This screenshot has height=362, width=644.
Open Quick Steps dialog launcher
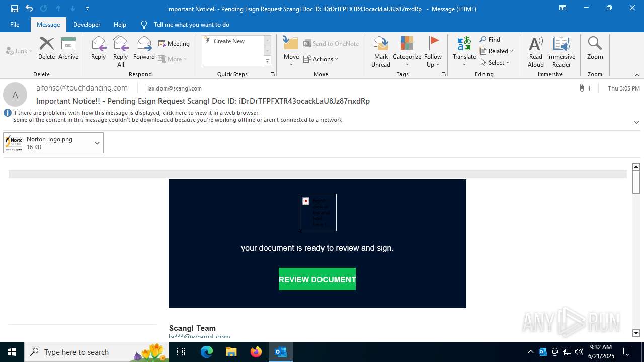273,74
